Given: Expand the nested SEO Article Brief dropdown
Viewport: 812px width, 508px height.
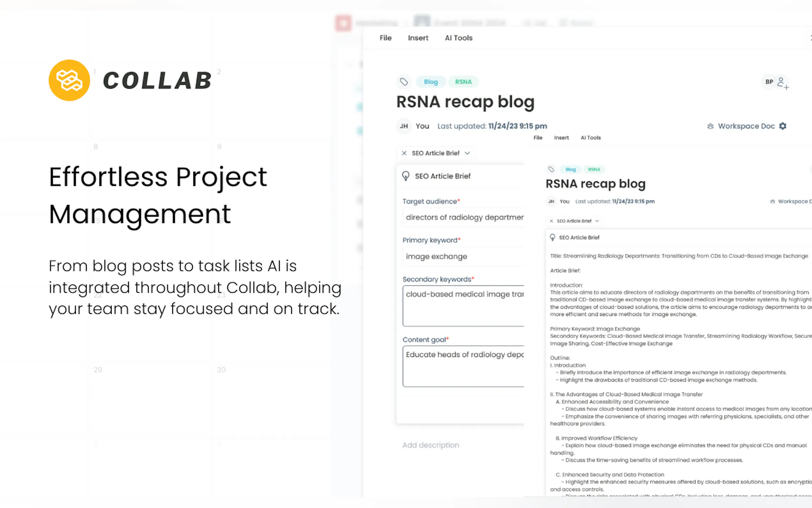Looking at the screenshot, I should (x=597, y=221).
